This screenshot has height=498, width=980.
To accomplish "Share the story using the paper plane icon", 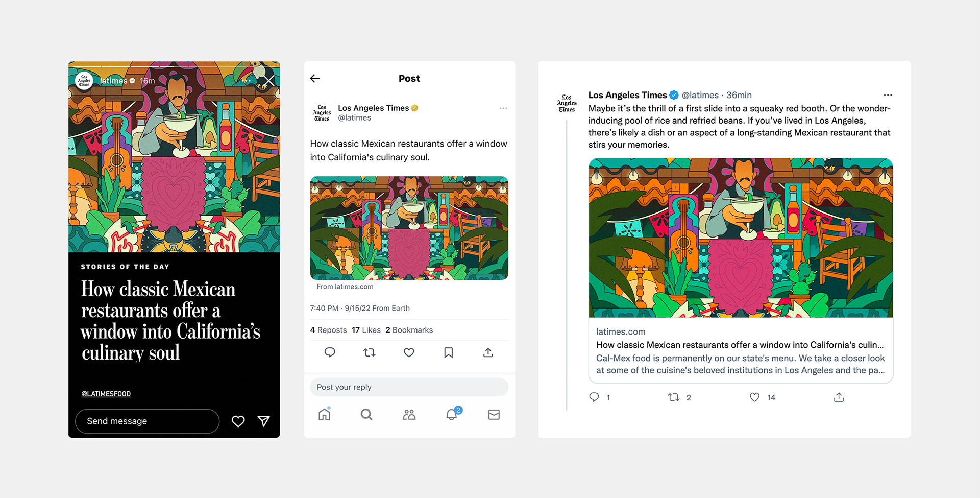I will tap(263, 421).
